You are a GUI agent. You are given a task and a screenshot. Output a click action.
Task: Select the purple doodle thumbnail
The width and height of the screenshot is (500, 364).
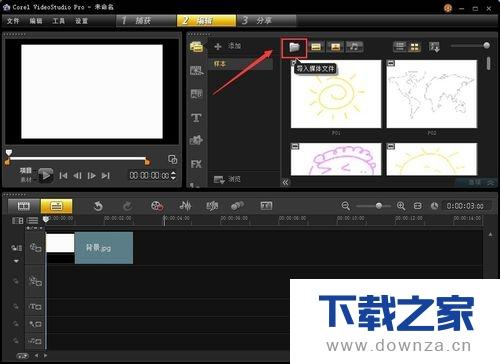336,159
